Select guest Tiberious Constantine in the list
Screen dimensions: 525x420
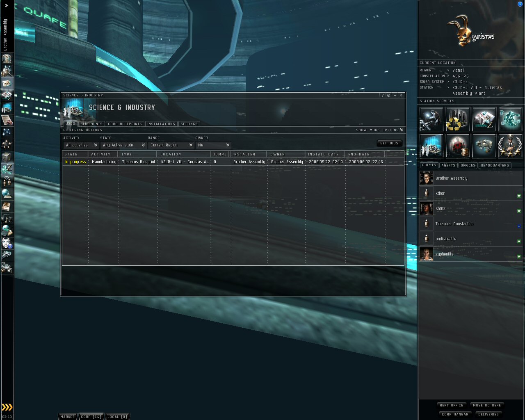tap(471, 224)
